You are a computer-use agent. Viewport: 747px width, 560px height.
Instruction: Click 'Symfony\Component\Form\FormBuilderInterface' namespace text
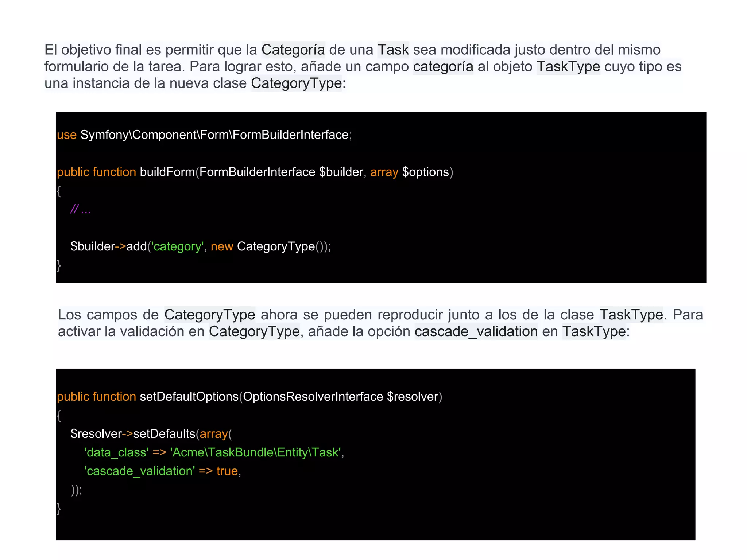click(214, 135)
